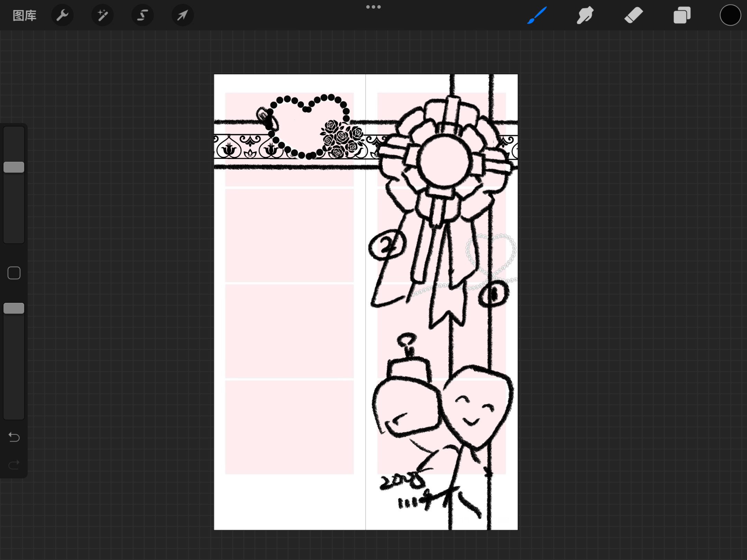Viewport: 747px width, 560px height.
Task: Select the Brush tool
Action: tap(537, 15)
